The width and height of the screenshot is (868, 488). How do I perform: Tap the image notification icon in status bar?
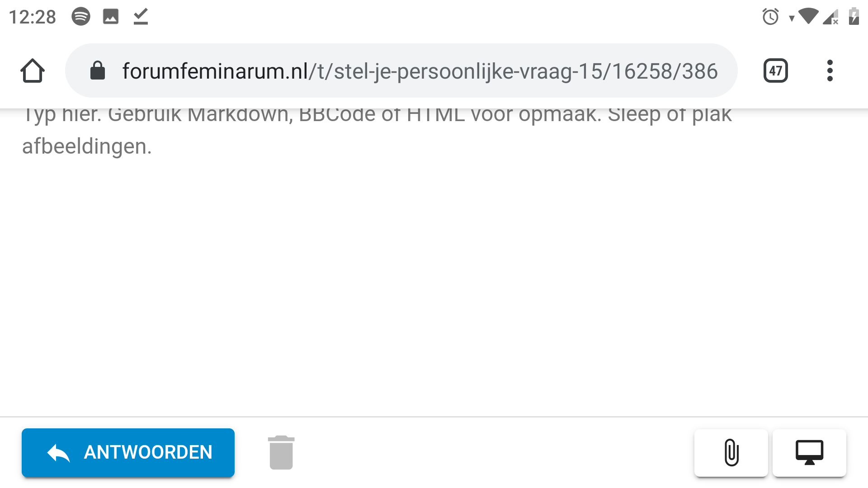click(111, 17)
